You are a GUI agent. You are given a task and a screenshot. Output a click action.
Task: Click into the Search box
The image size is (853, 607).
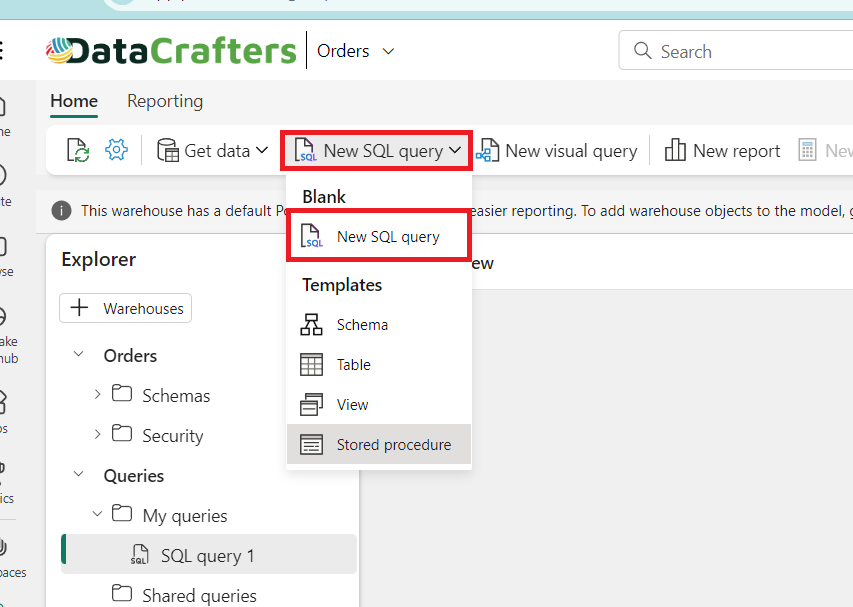[740, 51]
